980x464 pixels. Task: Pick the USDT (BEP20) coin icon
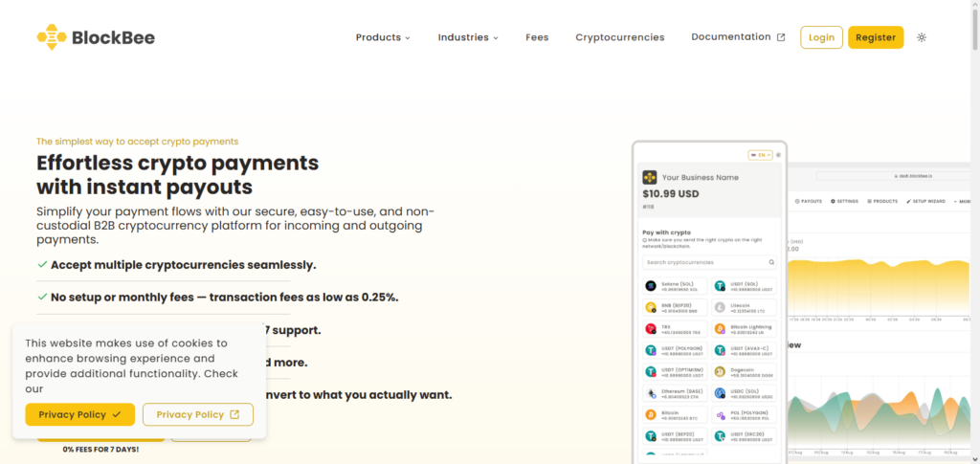pyautogui.click(x=650, y=436)
